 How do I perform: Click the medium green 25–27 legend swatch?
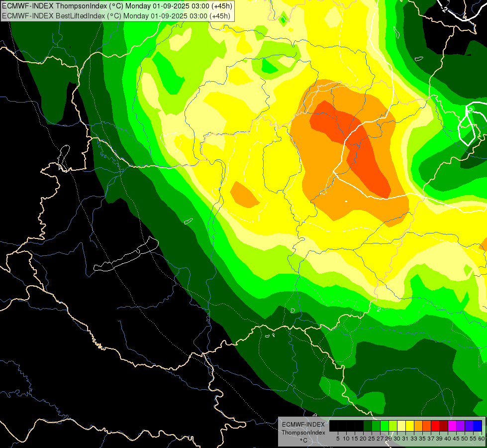[376, 426]
